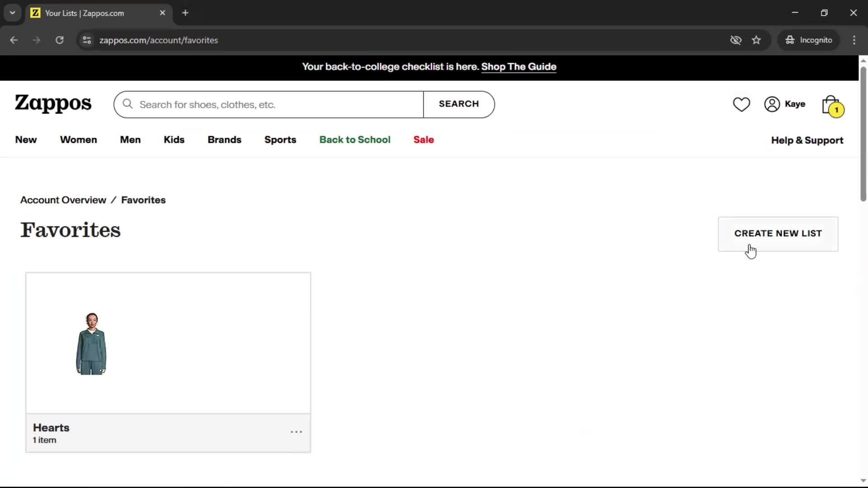Click the Favorites breadcrumb text
Screen dimensions: 868x488
pyautogui.click(x=143, y=200)
